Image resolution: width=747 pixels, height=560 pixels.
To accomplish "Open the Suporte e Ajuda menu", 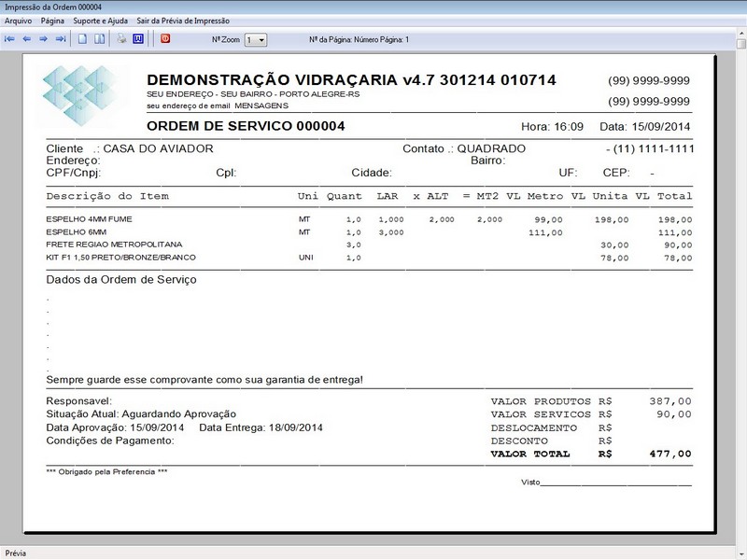I will click(x=101, y=21).
